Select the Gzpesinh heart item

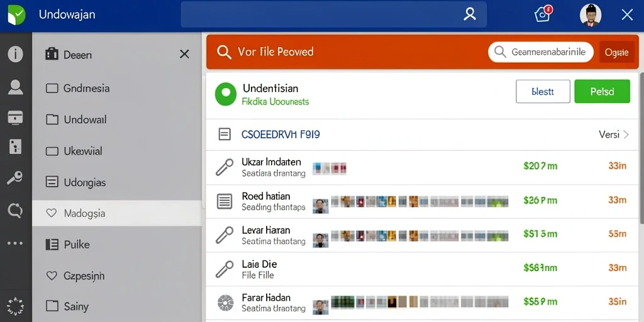(x=116, y=275)
